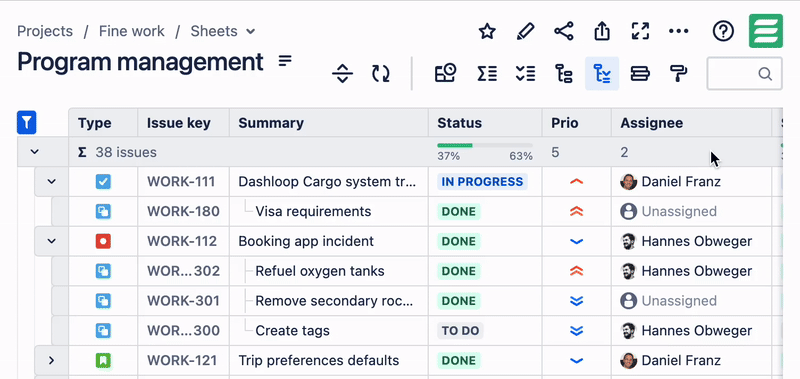Collapse the WORK-111 row

click(x=51, y=182)
